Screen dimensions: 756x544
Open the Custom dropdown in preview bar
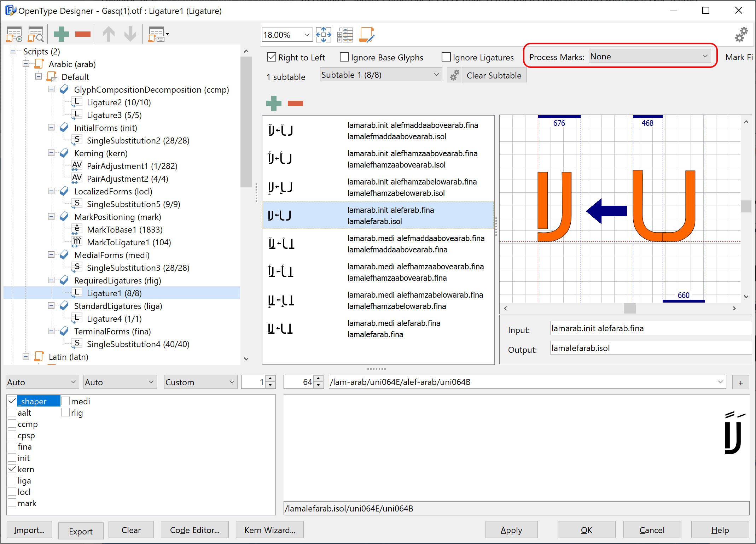[200, 382]
